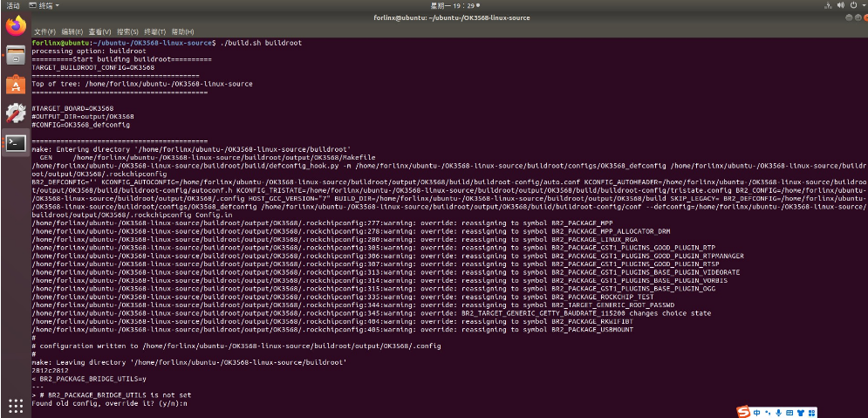868x418 pixels.
Task: Open the 终端(T) menu
Action: tap(155, 32)
